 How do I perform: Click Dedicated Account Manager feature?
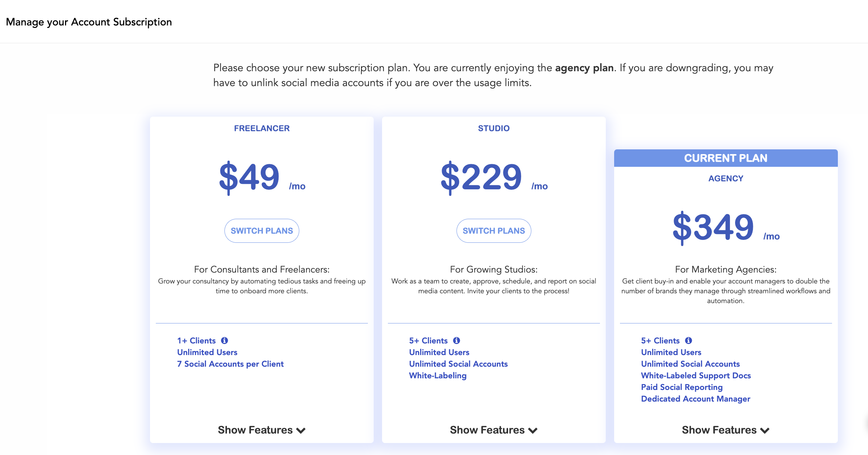695,399
